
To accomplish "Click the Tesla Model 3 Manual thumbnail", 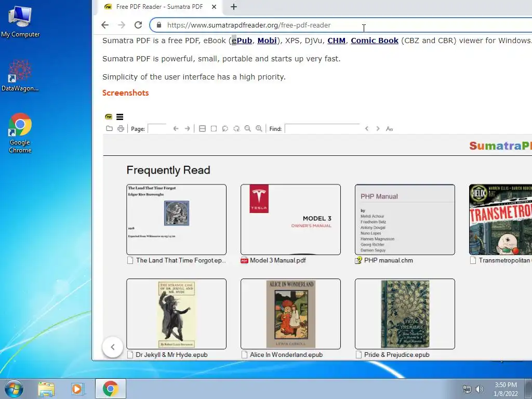I will point(291,220).
